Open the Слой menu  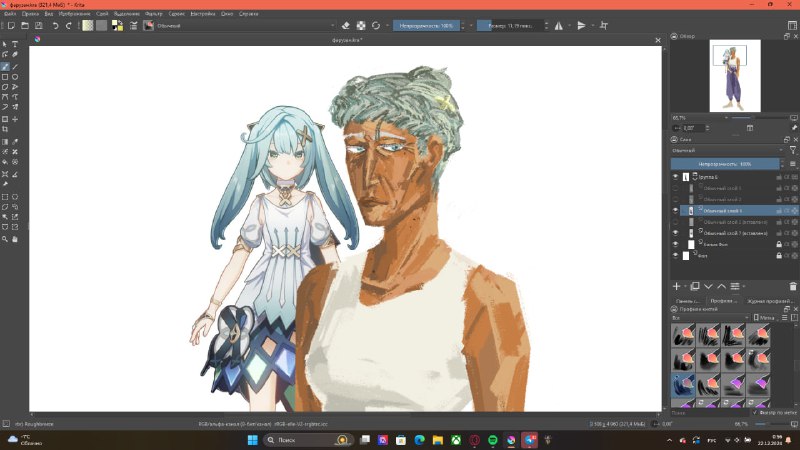point(102,14)
